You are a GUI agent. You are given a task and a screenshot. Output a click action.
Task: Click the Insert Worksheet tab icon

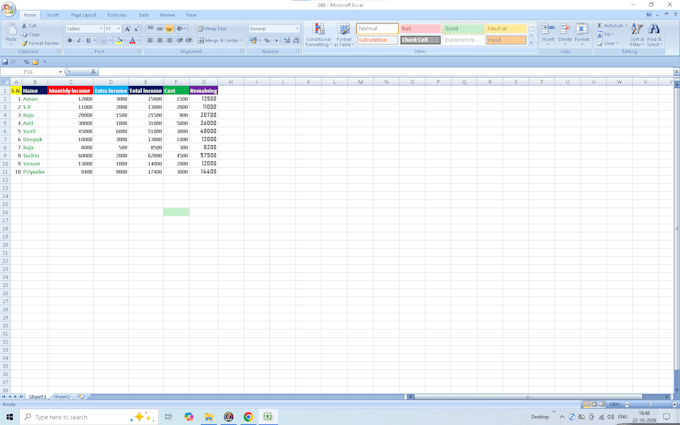81,397
